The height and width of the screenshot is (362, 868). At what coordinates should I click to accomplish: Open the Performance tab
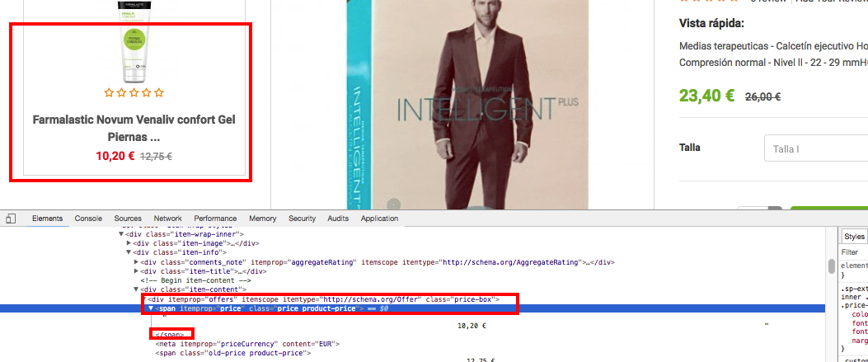point(215,219)
